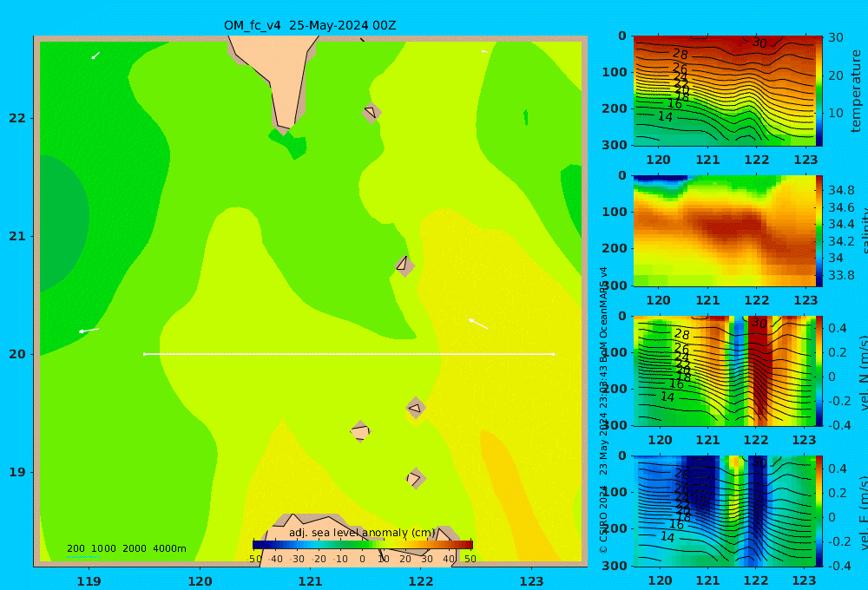Click the 'temperature' axis label

(856, 91)
